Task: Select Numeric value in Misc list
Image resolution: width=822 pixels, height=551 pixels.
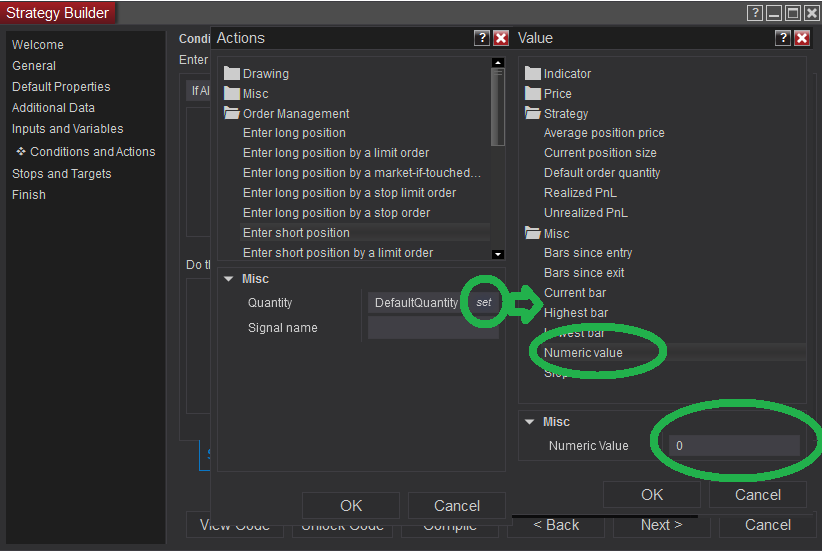Action: (583, 353)
